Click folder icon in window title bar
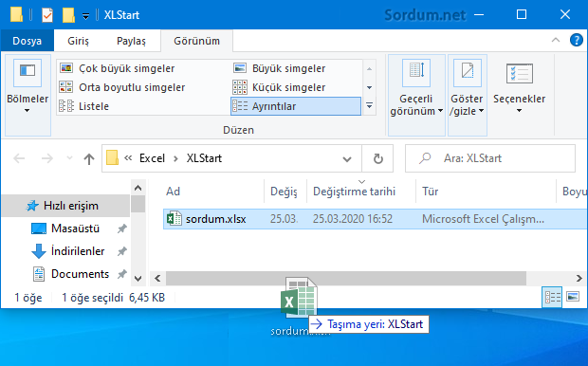The width and height of the screenshot is (588, 366). (x=16, y=15)
